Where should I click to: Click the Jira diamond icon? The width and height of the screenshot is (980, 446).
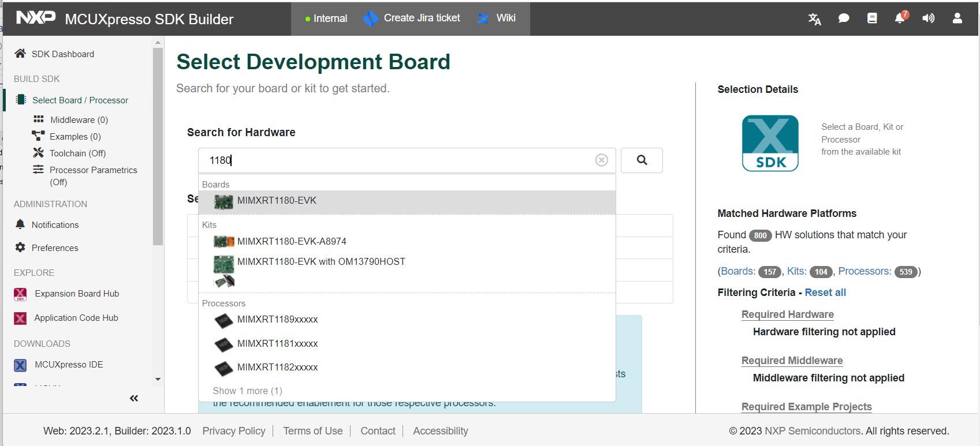pyautogui.click(x=370, y=18)
